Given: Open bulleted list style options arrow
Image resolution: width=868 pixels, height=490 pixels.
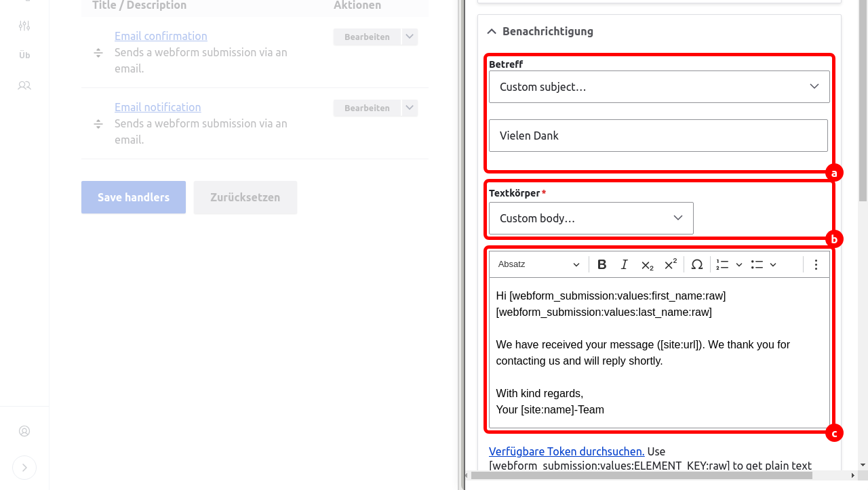Looking at the screenshot, I should point(773,264).
